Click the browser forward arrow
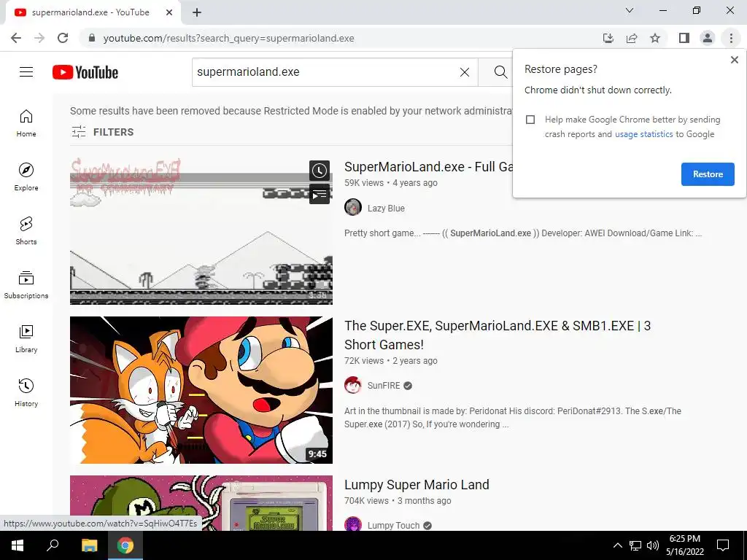 click(39, 38)
